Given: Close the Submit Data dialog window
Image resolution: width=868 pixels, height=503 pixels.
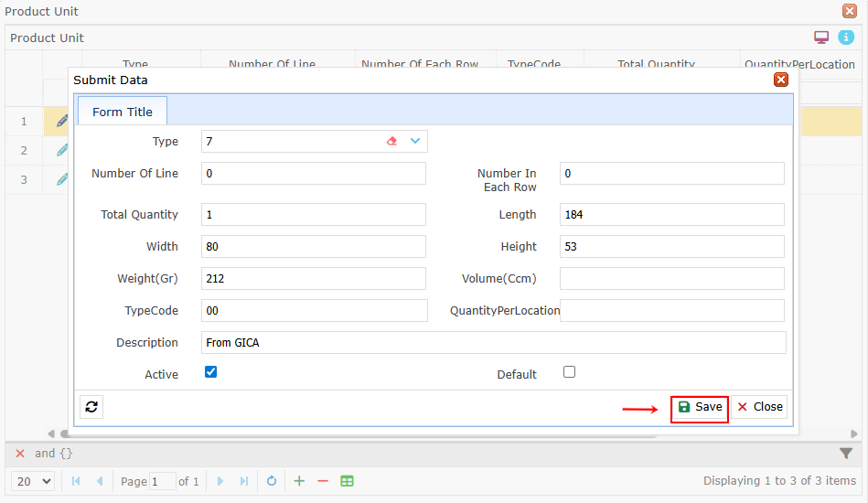Looking at the screenshot, I should [x=781, y=80].
